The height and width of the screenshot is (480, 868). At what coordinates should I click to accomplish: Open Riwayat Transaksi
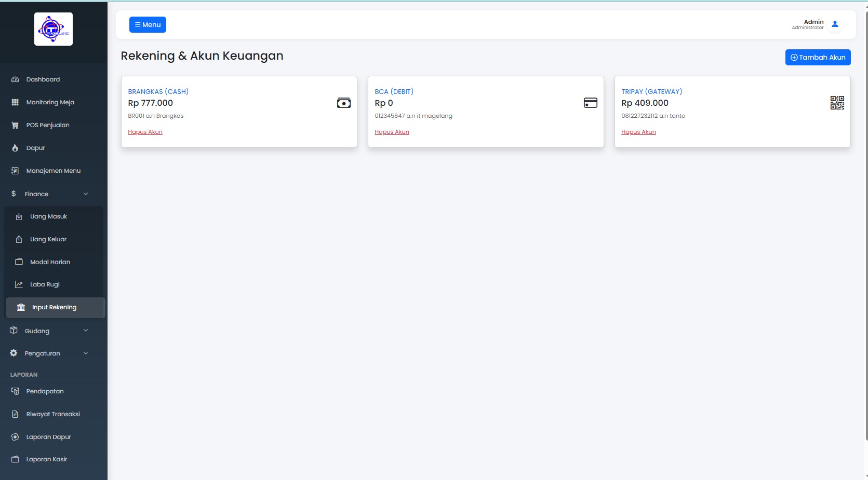pos(54,414)
